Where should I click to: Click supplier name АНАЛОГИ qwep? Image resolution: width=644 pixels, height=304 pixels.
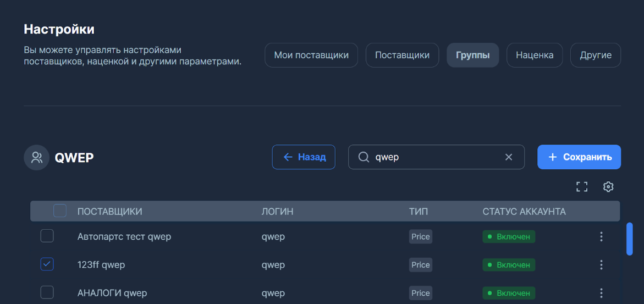pyautogui.click(x=112, y=294)
